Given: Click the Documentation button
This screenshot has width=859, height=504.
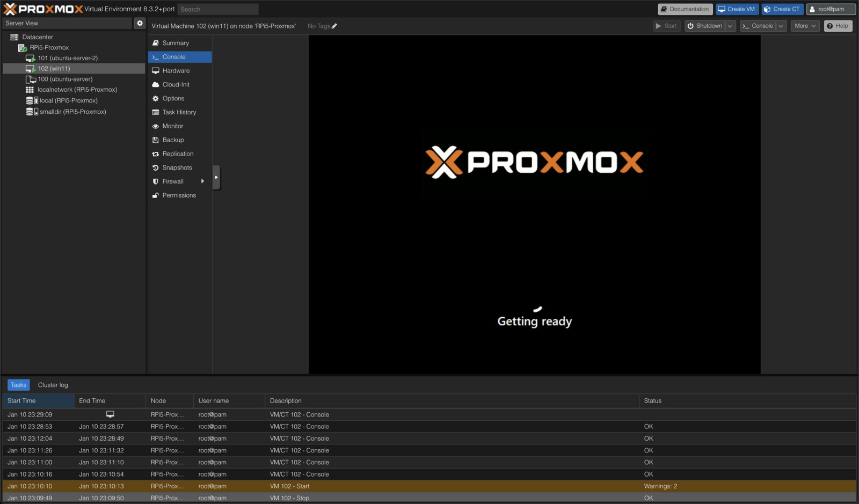Looking at the screenshot, I should [x=685, y=9].
